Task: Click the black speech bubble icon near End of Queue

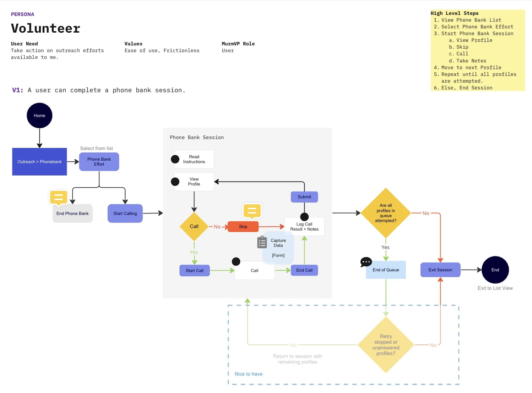Action: [366, 262]
